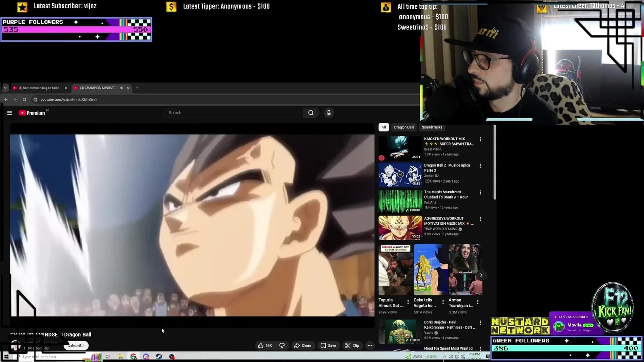644x362 pixels.
Task: Open options menu for Dragon Ball Z Musica epica
Action: [480, 166]
